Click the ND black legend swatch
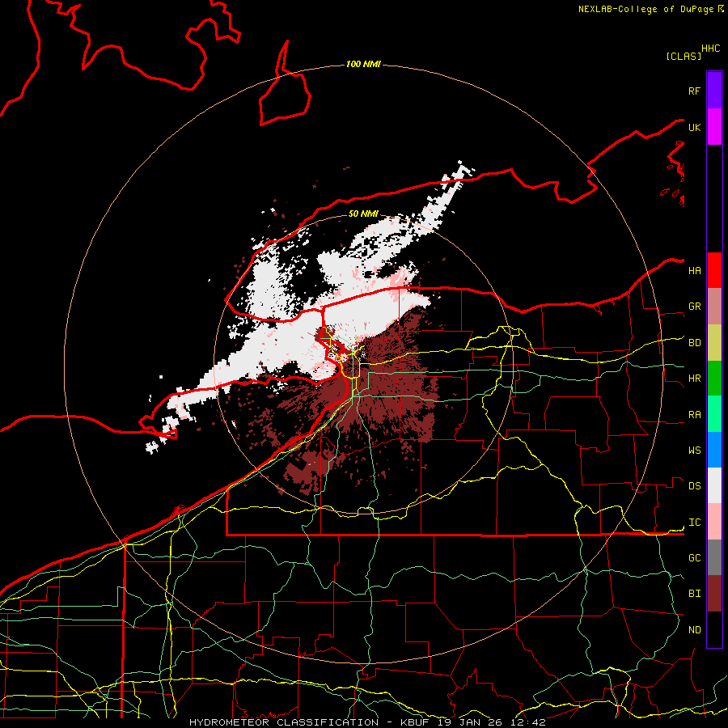 (x=714, y=629)
